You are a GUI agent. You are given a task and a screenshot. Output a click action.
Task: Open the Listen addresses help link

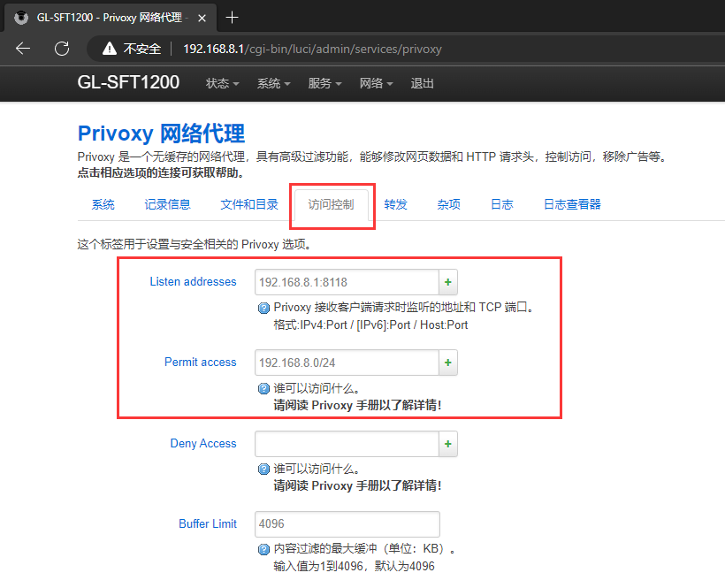point(193,281)
